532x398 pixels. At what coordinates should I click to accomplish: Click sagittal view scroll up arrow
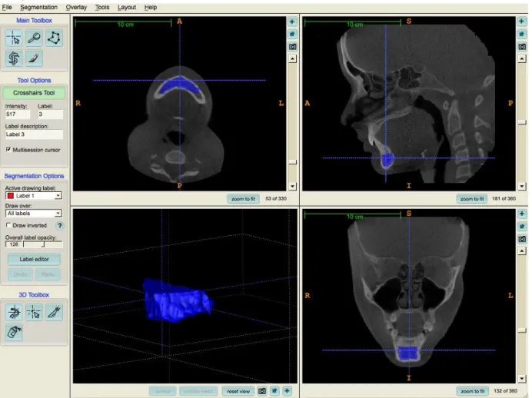(522, 58)
